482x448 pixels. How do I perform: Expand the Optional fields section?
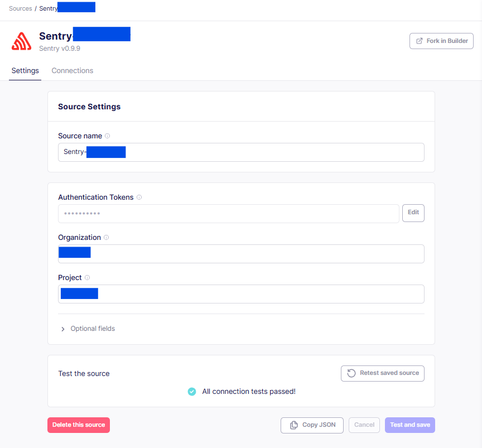pyautogui.click(x=88, y=329)
